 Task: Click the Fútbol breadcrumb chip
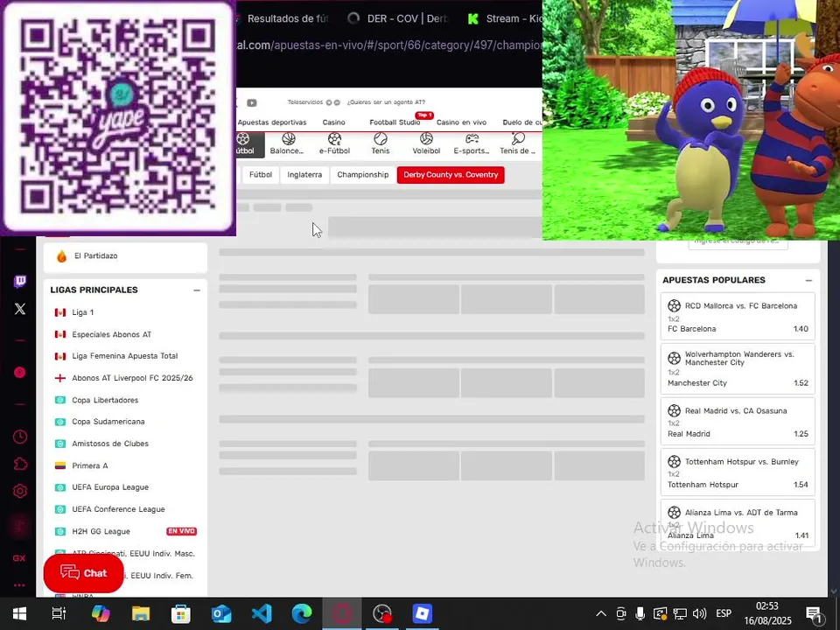[x=261, y=175]
